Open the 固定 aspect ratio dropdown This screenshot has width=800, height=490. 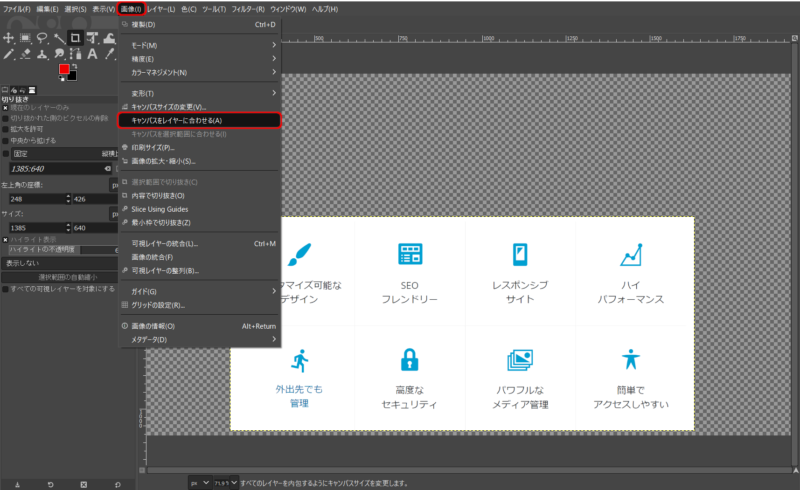pyautogui.click(x=65, y=154)
